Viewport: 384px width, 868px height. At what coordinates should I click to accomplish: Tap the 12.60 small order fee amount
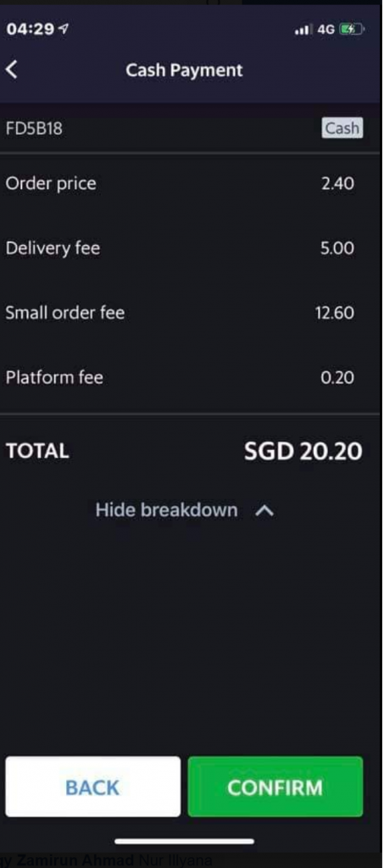click(335, 314)
